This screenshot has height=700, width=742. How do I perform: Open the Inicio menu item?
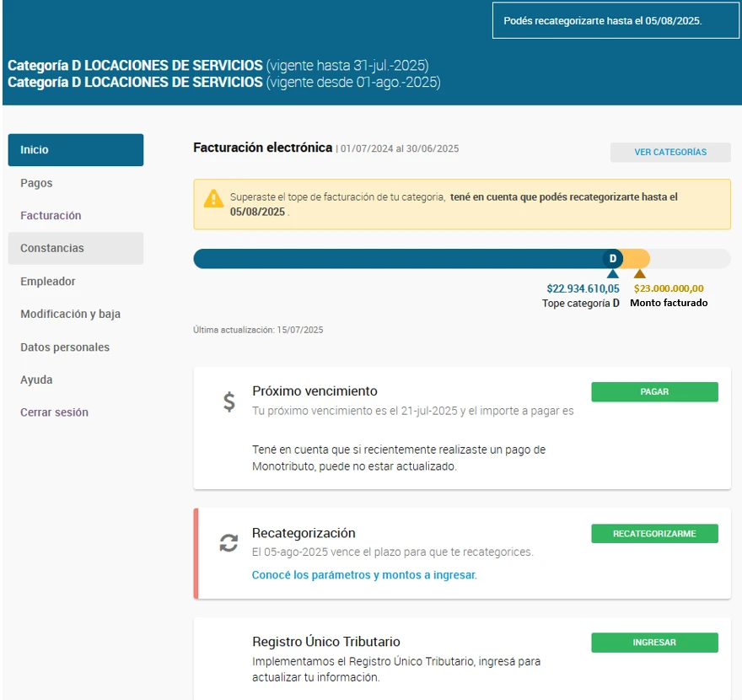point(76,150)
